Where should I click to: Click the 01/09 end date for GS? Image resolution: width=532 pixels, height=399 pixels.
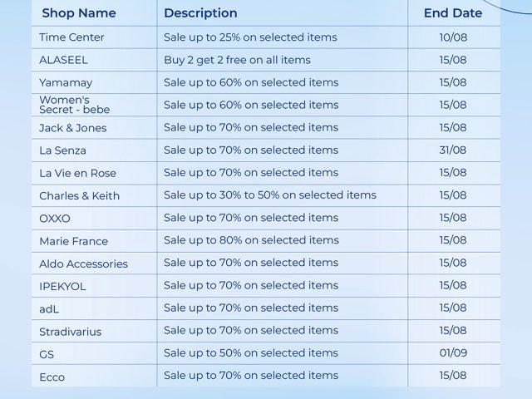point(453,353)
